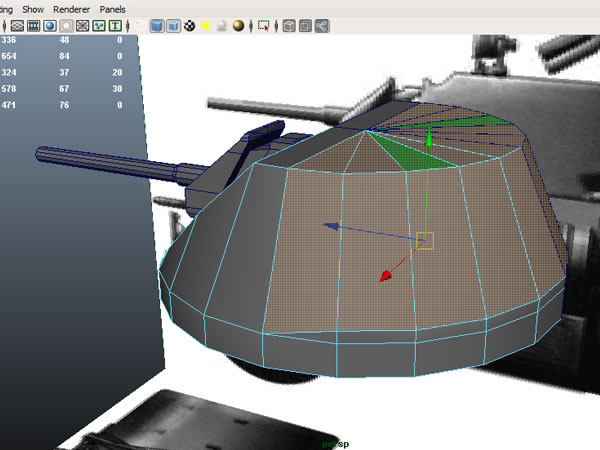Enable Use All Lights yellow icon

[205, 25]
